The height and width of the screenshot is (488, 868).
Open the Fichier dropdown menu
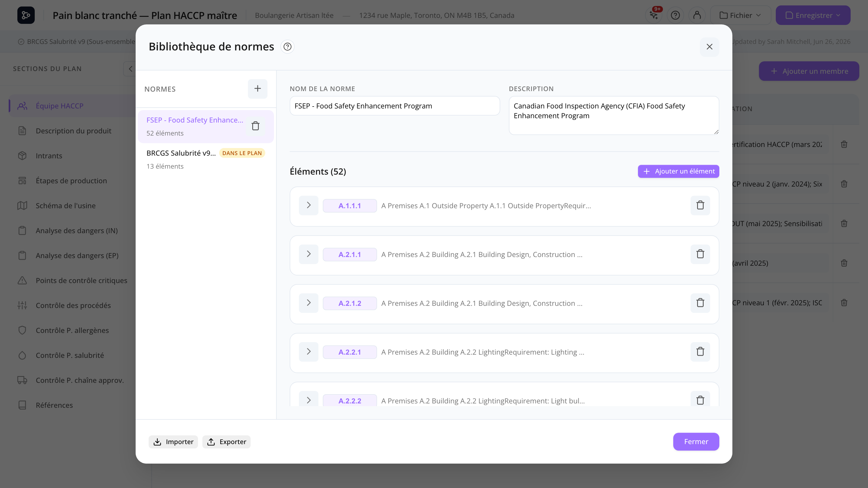click(740, 15)
